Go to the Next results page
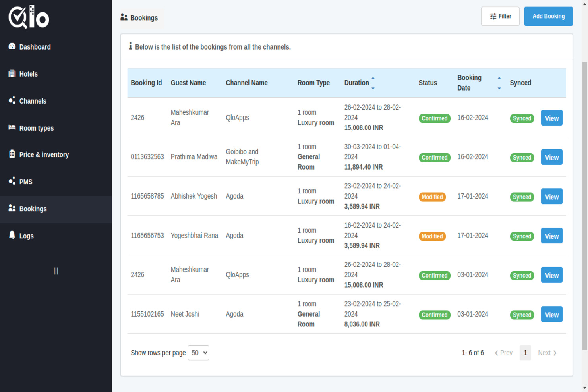The width and height of the screenshot is (588, 392). 547,353
